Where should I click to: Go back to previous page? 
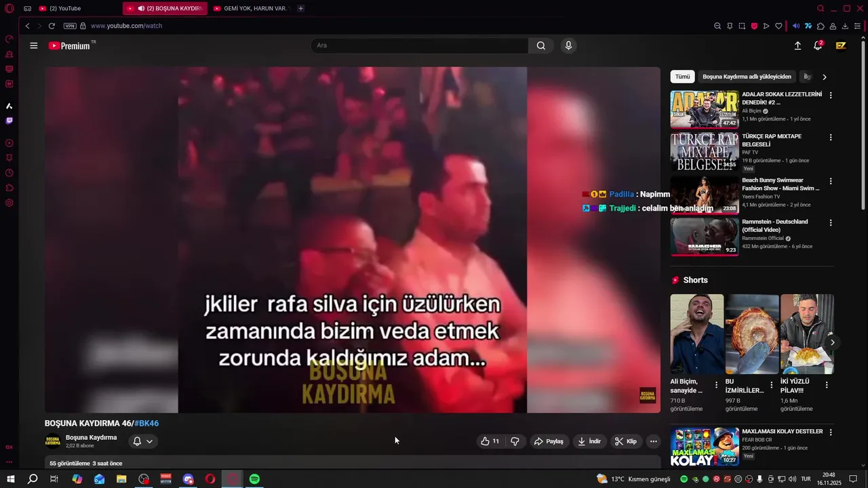[x=27, y=26]
